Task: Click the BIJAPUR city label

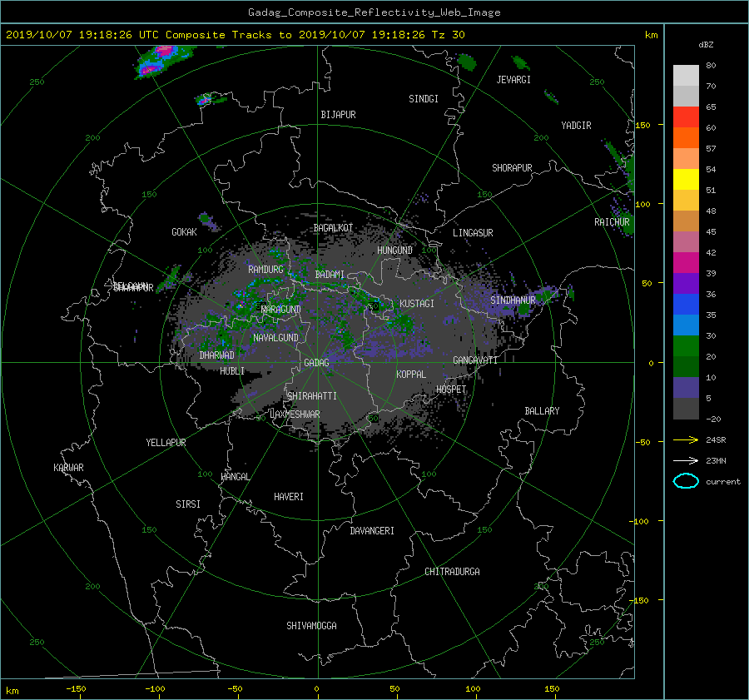Action: tap(338, 115)
